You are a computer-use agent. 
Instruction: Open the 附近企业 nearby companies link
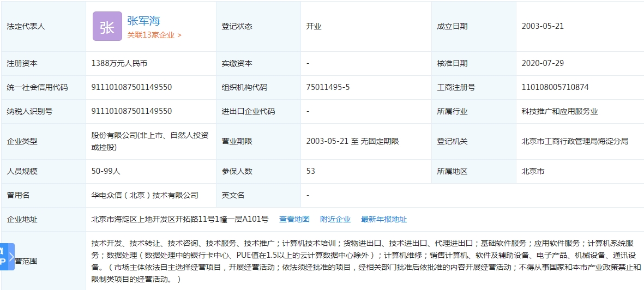[335, 219]
